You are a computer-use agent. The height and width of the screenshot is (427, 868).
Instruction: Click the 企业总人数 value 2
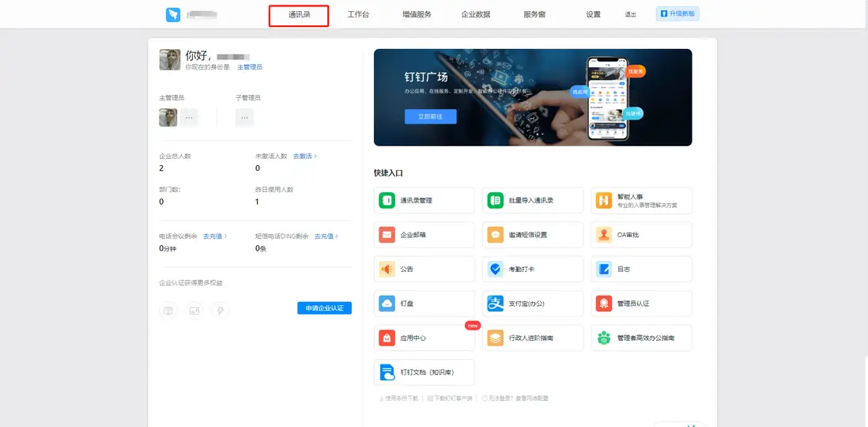tap(161, 168)
